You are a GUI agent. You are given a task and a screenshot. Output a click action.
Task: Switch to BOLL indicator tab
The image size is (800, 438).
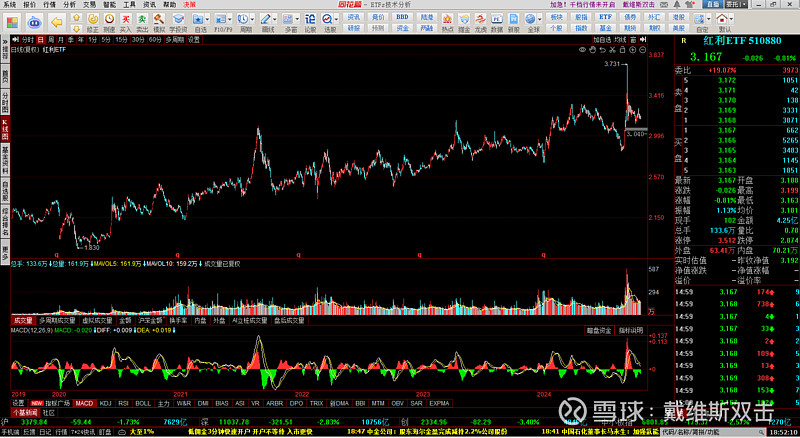[143, 403]
